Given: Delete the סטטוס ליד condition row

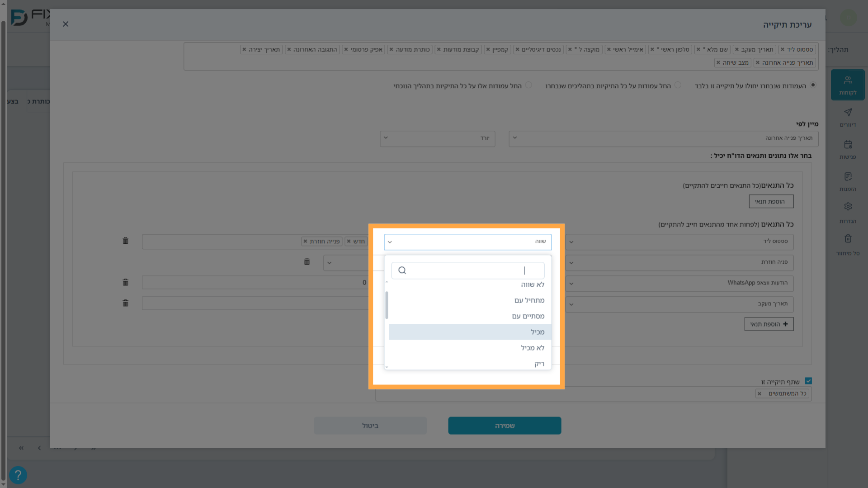Looking at the screenshot, I should click(x=126, y=241).
